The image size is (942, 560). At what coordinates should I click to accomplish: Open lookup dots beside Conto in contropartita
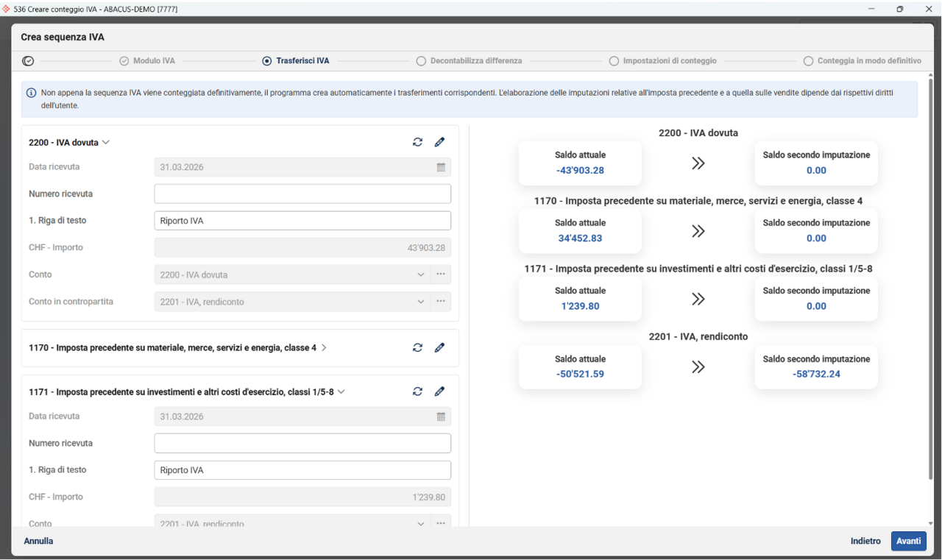(441, 302)
